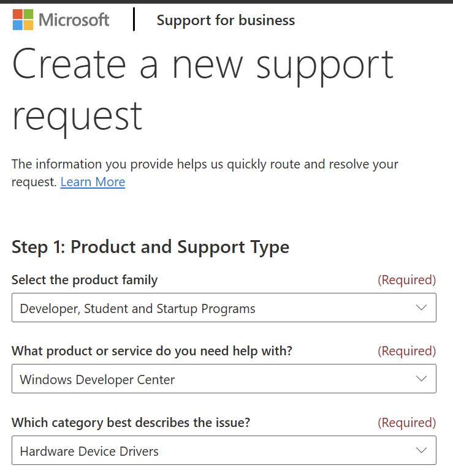Click chevron arrow beside Windows Developer Center
The image size is (453, 476).
tap(421, 379)
